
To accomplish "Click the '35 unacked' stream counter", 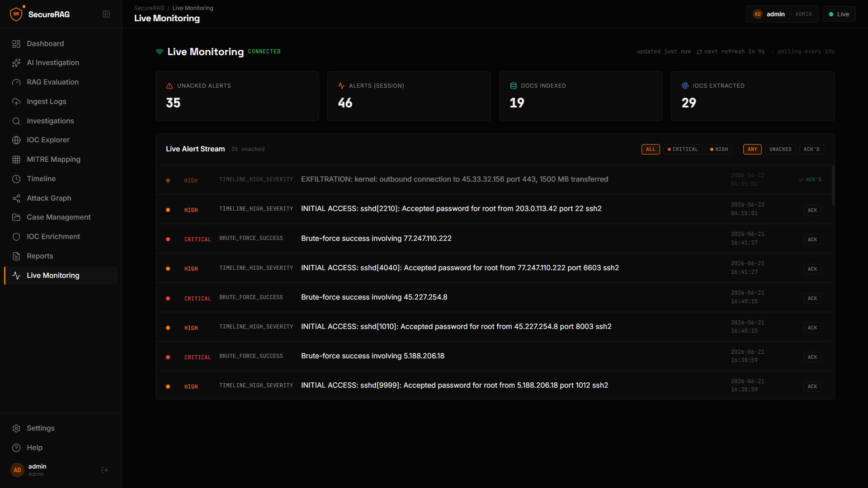I will pos(248,149).
